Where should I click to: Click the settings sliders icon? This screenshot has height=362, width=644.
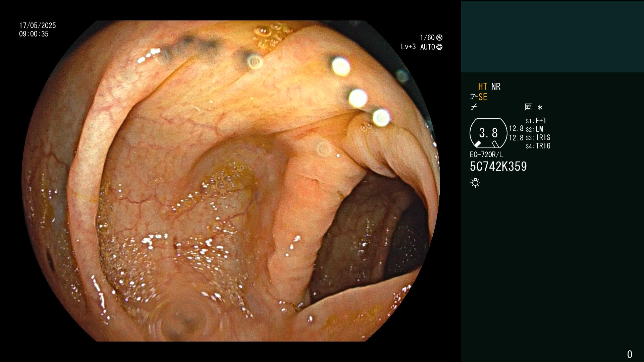click(529, 107)
